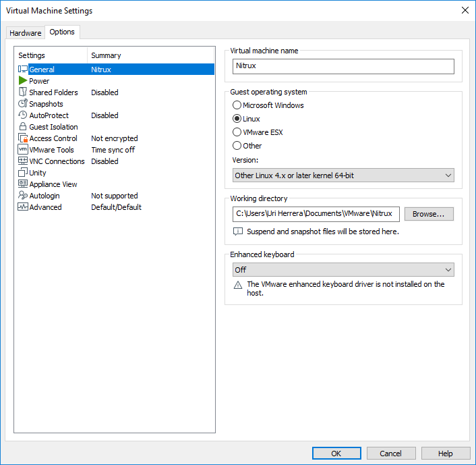The width and height of the screenshot is (476, 465).
Task: Switch to the Hardware tab
Action: tap(26, 33)
